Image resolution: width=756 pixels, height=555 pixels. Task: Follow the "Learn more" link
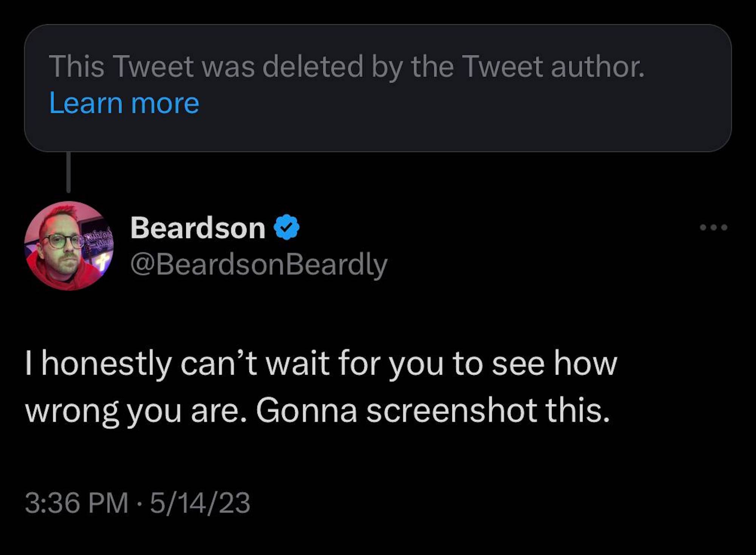point(124,103)
